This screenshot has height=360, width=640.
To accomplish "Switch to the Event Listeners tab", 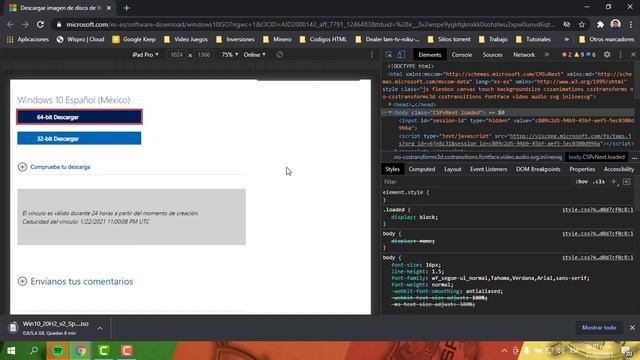I will 488,169.
